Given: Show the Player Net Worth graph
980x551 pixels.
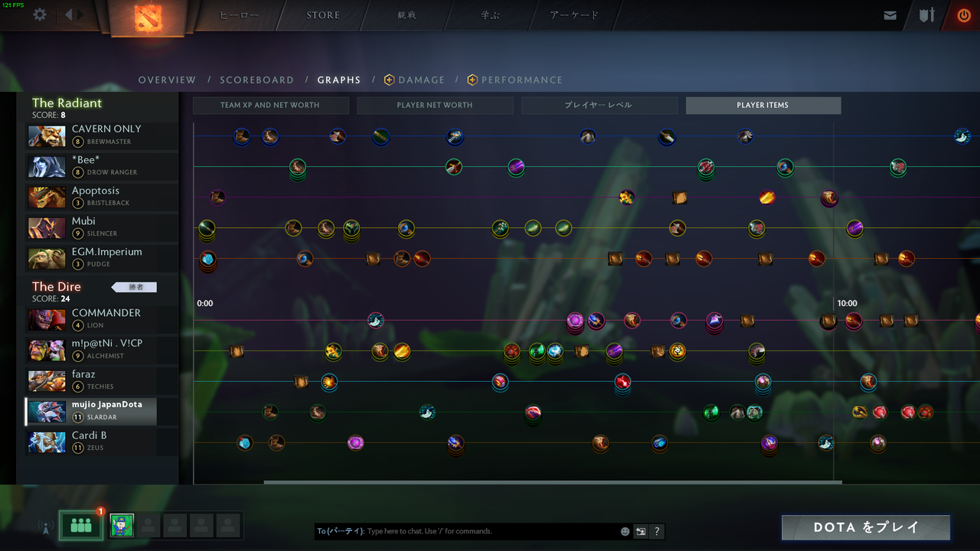Looking at the screenshot, I should [435, 105].
